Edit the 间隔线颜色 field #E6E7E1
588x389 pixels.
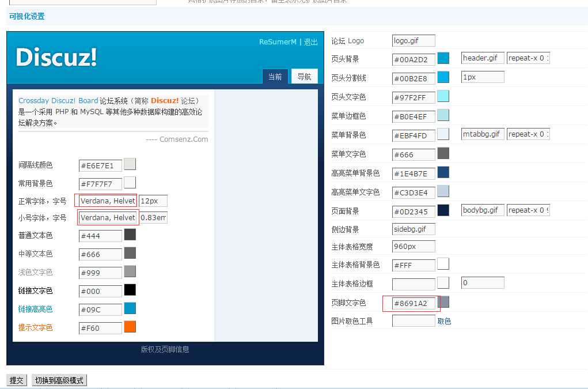coord(100,165)
